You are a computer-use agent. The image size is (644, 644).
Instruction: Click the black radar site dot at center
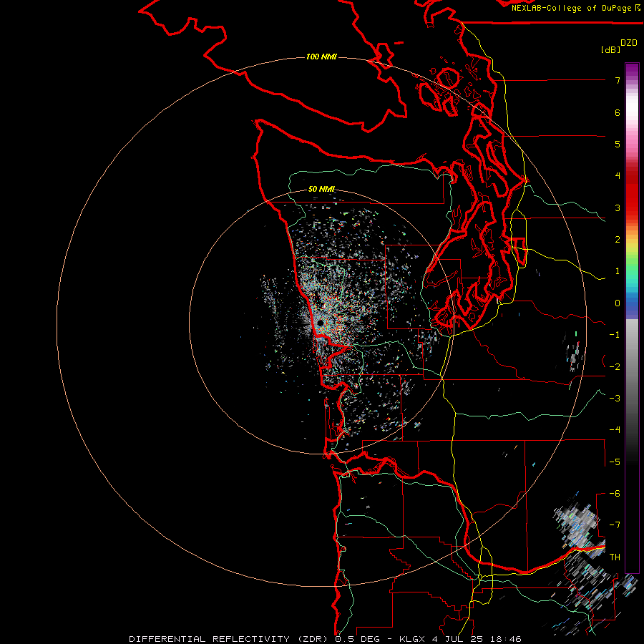pos(321,323)
